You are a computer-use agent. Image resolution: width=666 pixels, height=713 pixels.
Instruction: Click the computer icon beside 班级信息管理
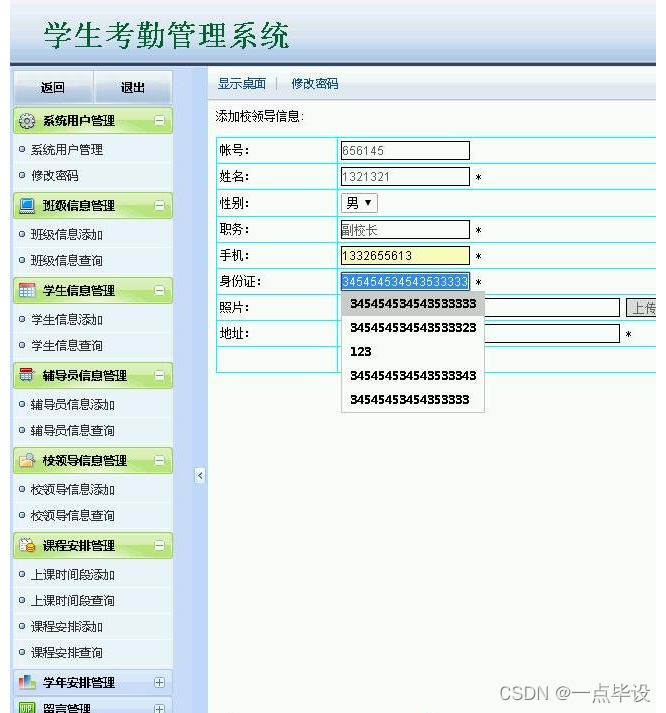point(27,206)
